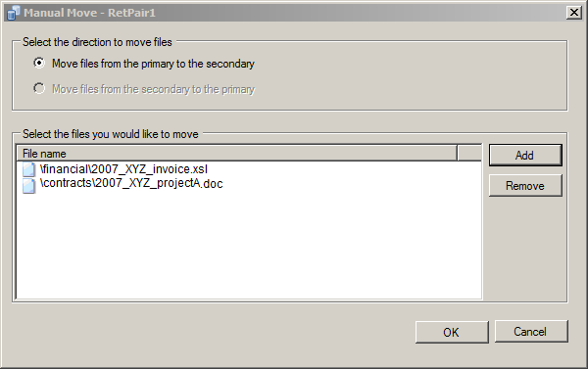This screenshot has width=588, height=369.
Task: Click the divider between the list column headers
Action: pyautogui.click(x=458, y=154)
